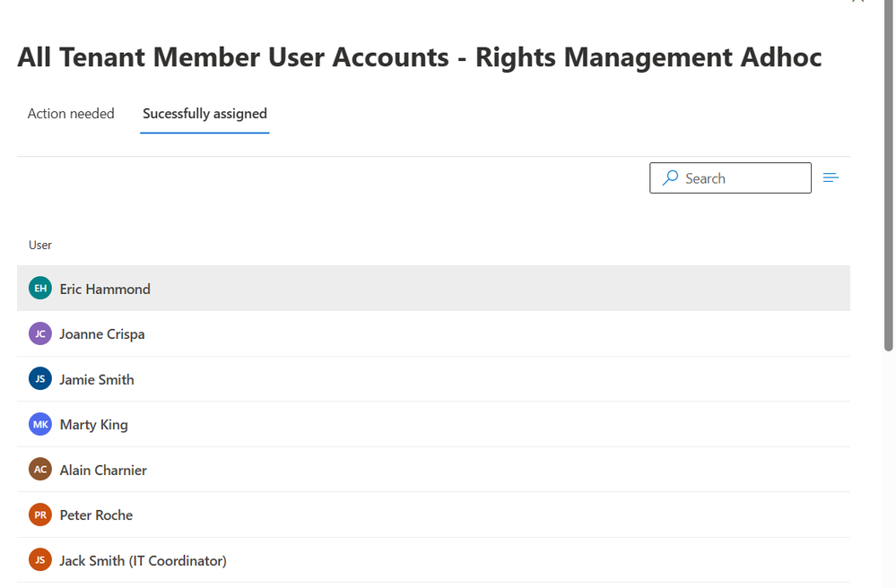Select the Sucessfully assigned tab

pyautogui.click(x=204, y=114)
